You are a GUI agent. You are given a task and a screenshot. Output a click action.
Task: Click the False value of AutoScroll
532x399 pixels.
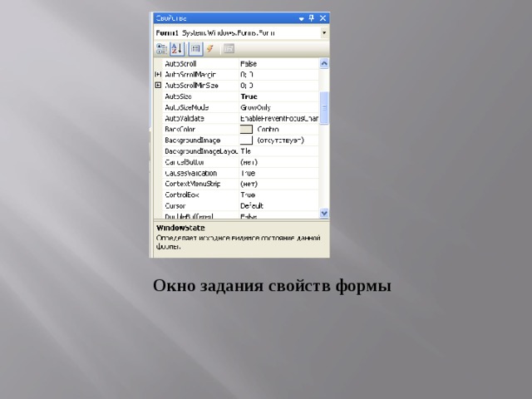tap(249, 63)
